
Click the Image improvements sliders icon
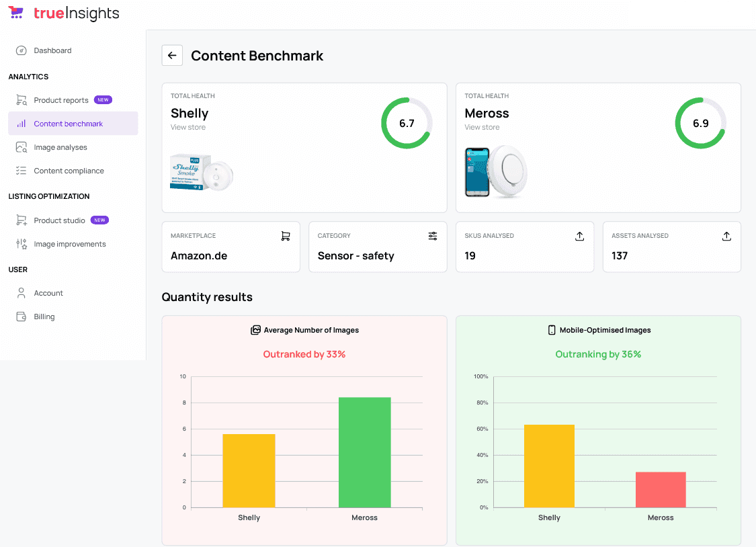pyautogui.click(x=22, y=244)
